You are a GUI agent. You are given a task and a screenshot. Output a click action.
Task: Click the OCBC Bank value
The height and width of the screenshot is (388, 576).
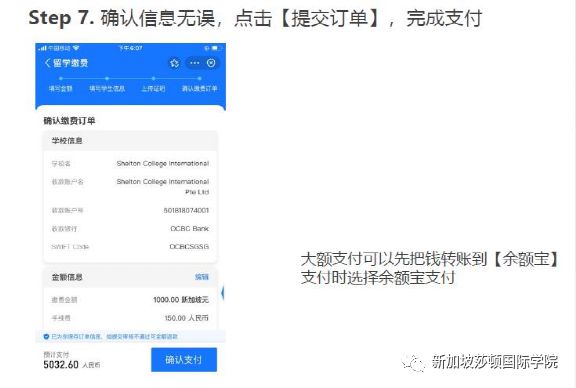pos(190,229)
